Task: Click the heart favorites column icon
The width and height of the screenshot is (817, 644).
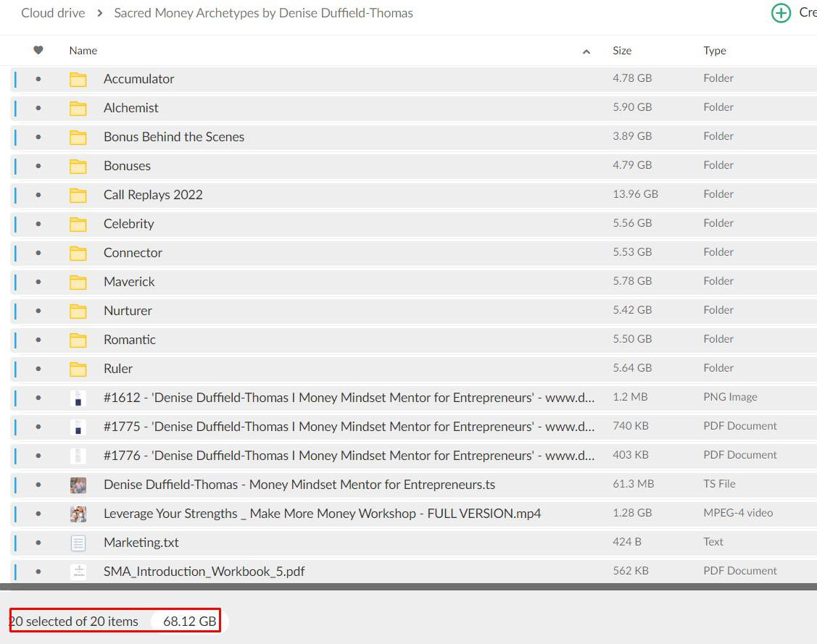Action: click(x=38, y=51)
